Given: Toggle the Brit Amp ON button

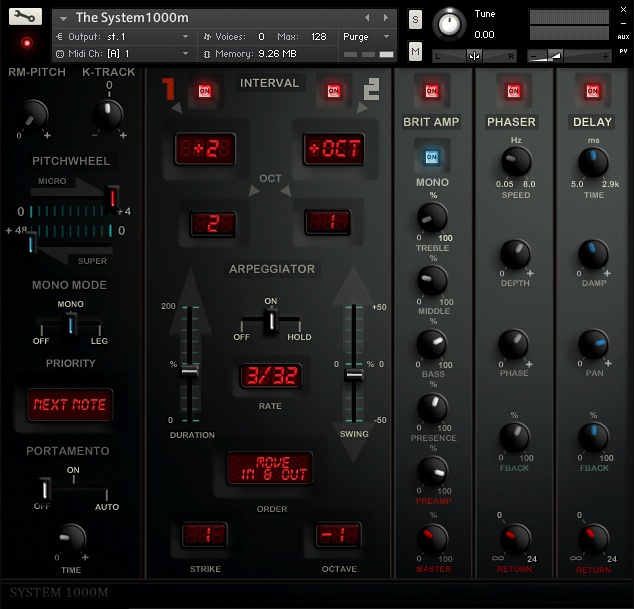Looking at the screenshot, I should 431,91.
